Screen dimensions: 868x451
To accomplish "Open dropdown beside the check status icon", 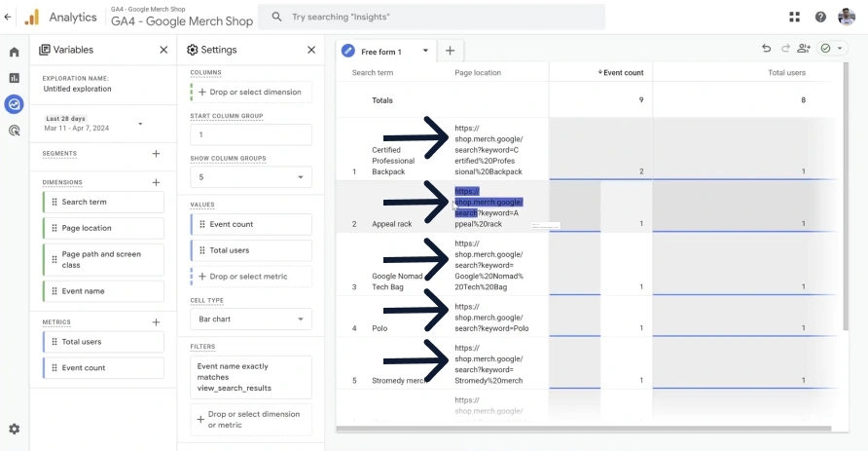I will [839, 48].
